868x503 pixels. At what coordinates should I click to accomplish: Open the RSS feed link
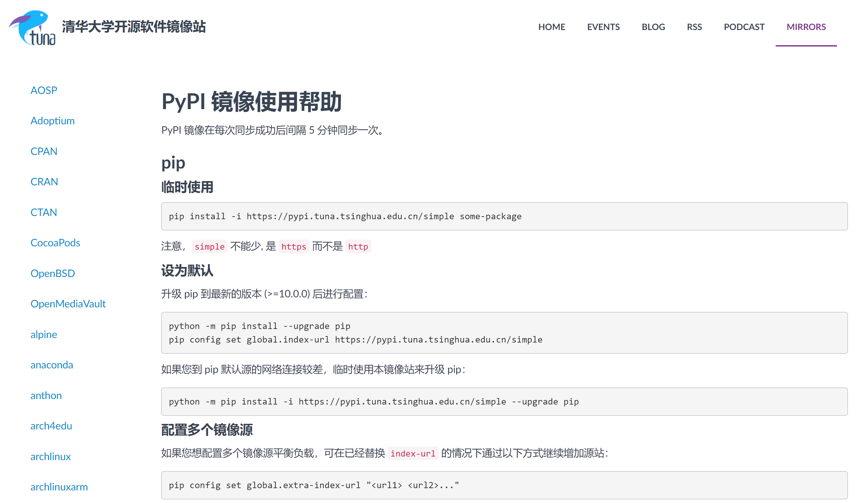(x=694, y=27)
